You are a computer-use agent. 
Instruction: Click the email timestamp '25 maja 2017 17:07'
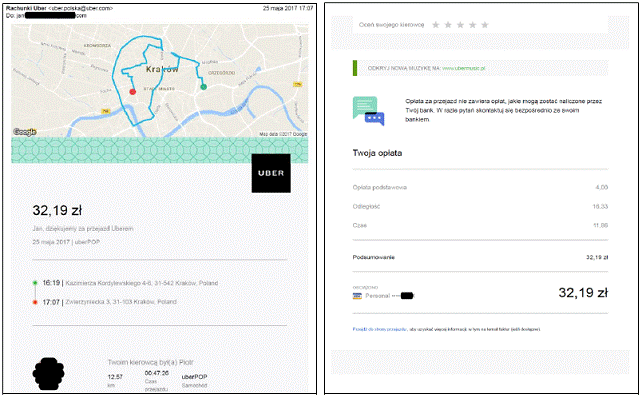tap(288, 8)
